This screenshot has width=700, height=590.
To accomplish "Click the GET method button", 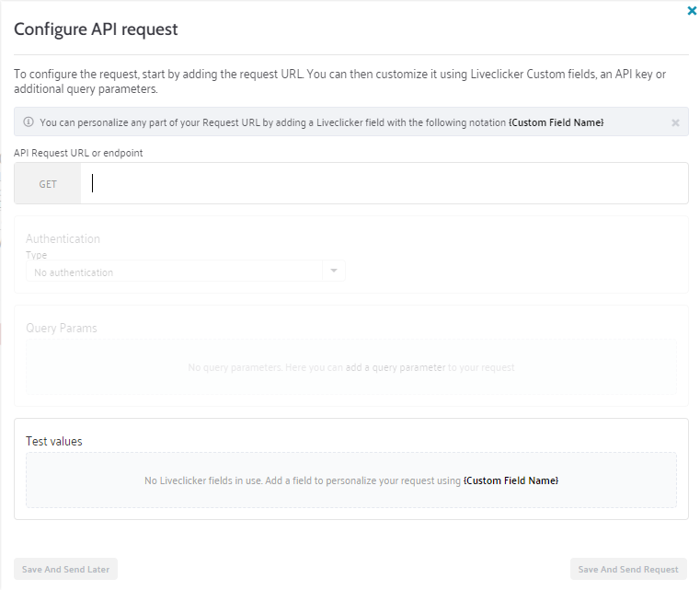I will pos(48,184).
